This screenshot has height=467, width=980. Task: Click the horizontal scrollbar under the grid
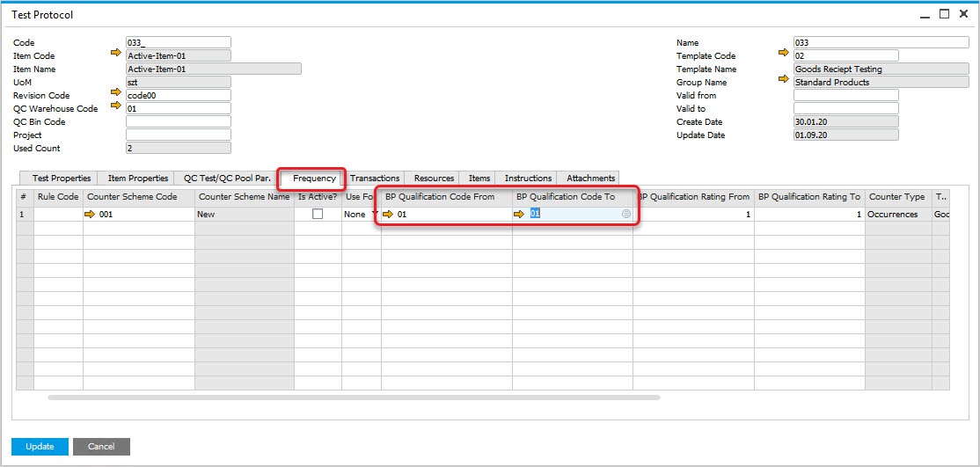click(x=352, y=398)
